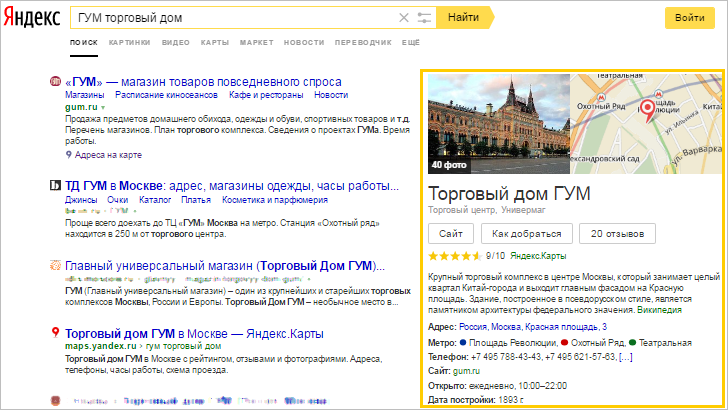
Task: Click the Торговый дом ГУМ card heading
Action: (509, 194)
